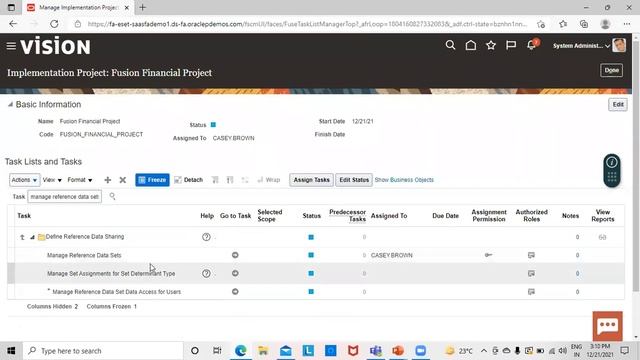The image size is (640, 360).
Task: Open the Format menu dropdown
Action: 80,180
